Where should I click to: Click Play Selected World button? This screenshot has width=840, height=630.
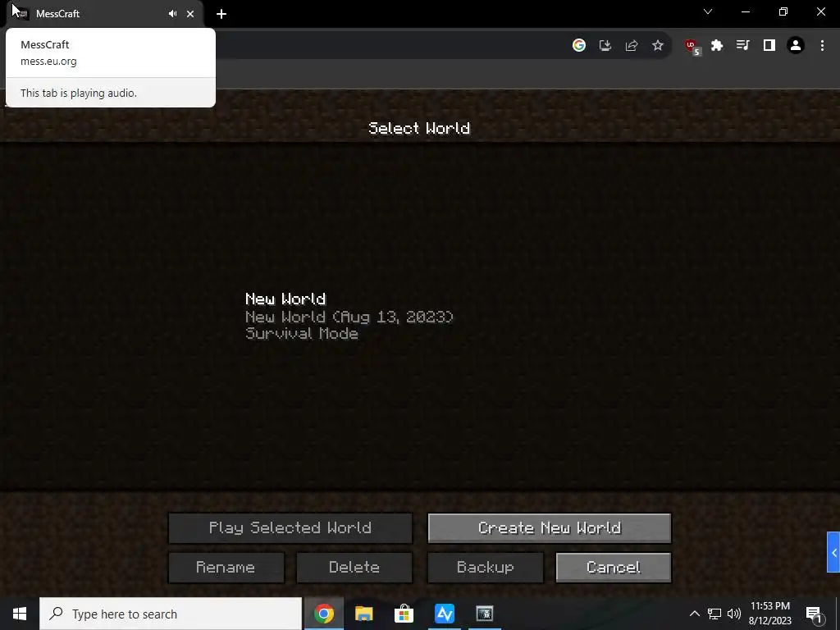point(290,528)
